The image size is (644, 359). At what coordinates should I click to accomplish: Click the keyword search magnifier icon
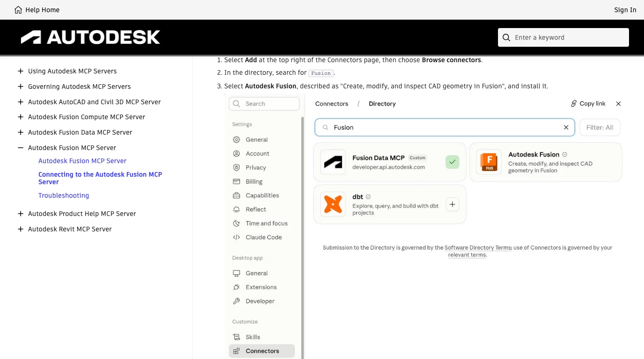(506, 37)
